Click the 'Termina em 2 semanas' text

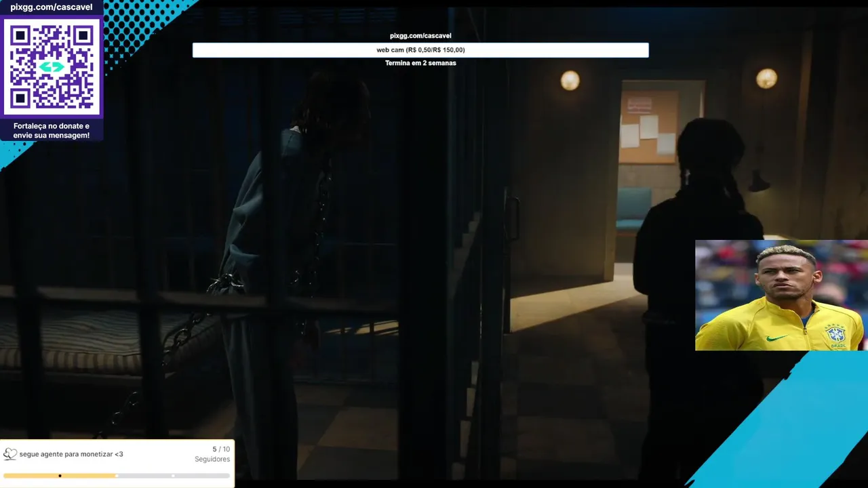[x=420, y=63]
